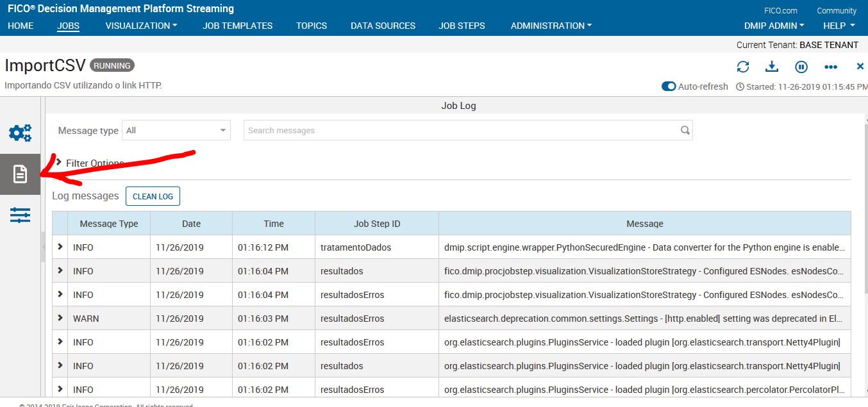Click the search magnifier in the messages field
This screenshot has height=407, width=868.
tap(685, 130)
